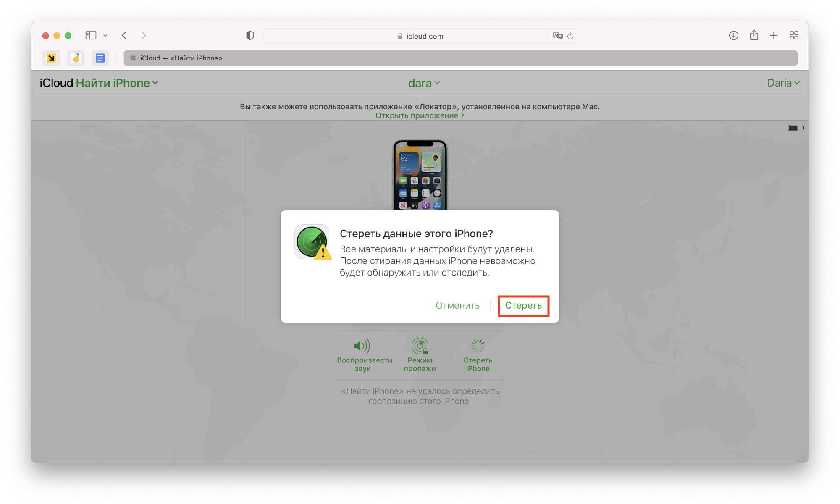Viewport: 840px width, 504px height.
Task: Open the dara device dropdown
Action: (424, 83)
